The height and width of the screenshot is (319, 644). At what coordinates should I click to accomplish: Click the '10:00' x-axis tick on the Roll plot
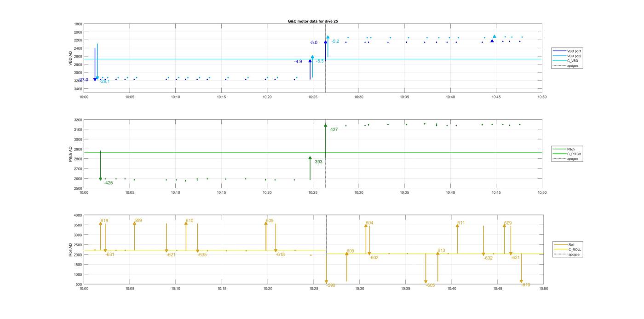[84, 289]
